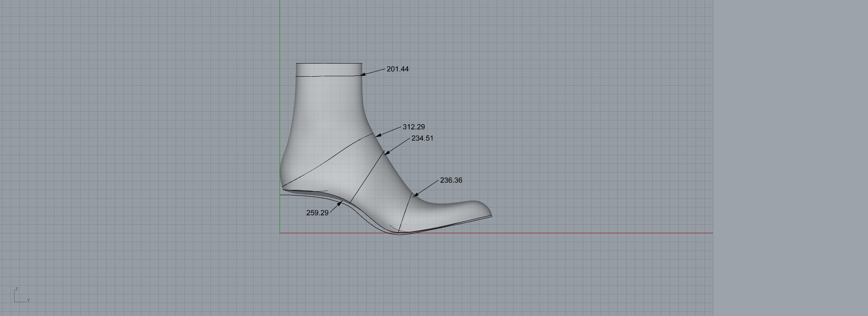Viewport: 868px width, 316px height.
Task: Pick the 234.51 measurement text
Action: pyautogui.click(x=422, y=138)
